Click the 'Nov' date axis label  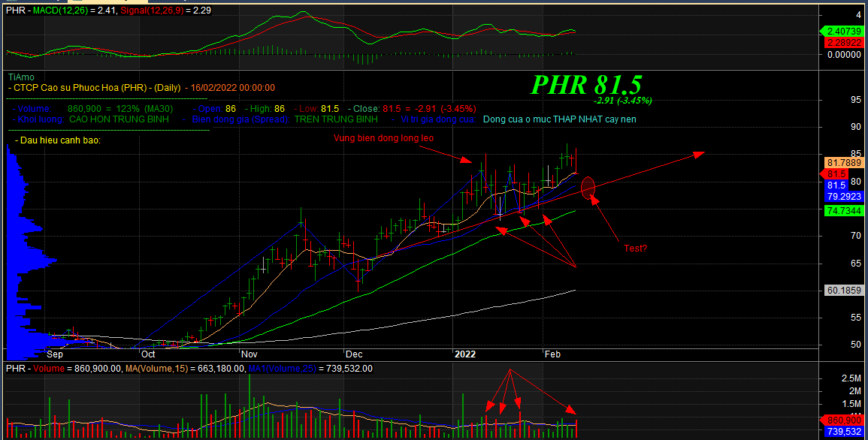pos(250,354)
